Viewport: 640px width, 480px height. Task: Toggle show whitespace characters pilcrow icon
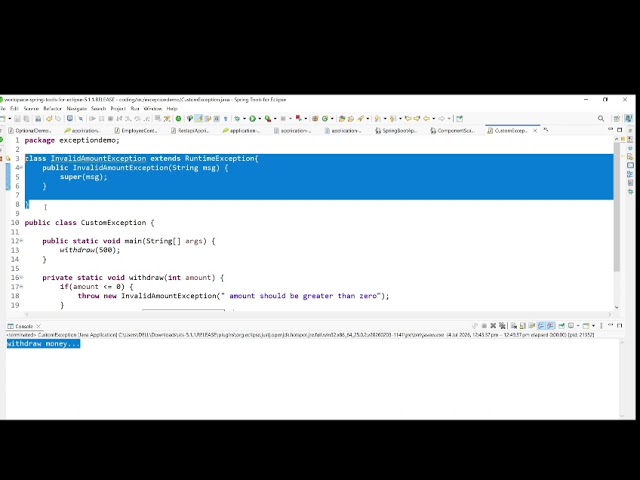click(225, 119)
